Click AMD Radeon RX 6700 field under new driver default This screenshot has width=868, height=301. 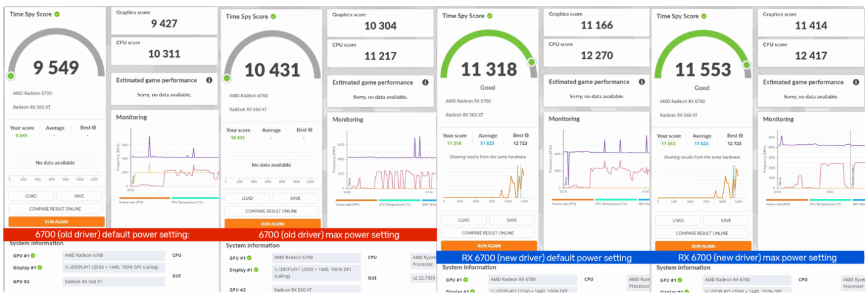coord(532,280)
